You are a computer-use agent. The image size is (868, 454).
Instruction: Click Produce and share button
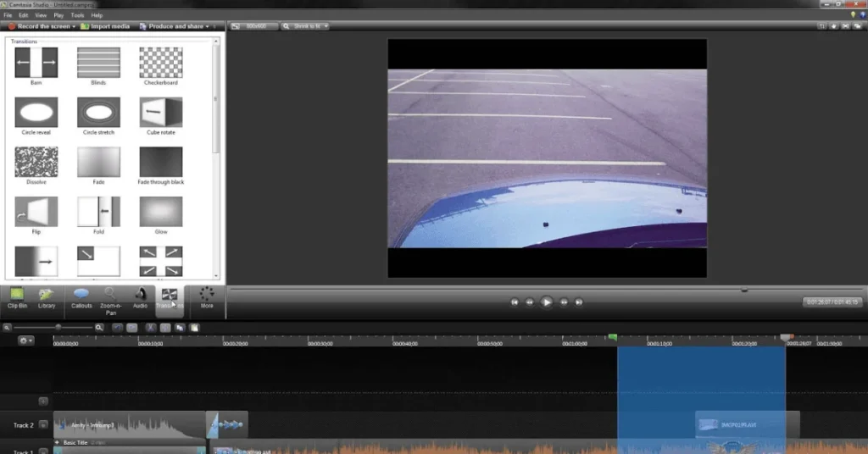tap(171, 26)
